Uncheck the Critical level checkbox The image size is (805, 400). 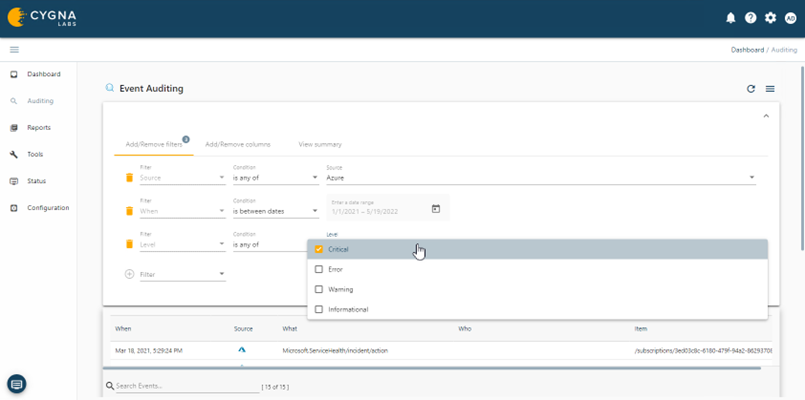pyautogui.click(x=319, y=249)
